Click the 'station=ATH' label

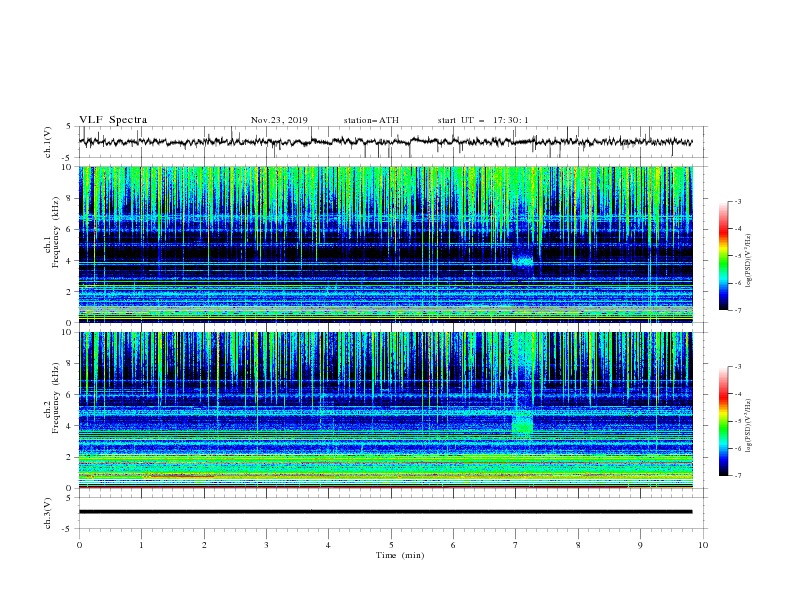(371, 120)
